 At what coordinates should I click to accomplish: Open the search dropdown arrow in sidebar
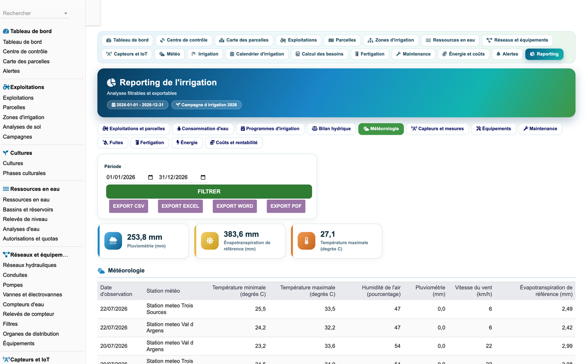pos(66,14)
